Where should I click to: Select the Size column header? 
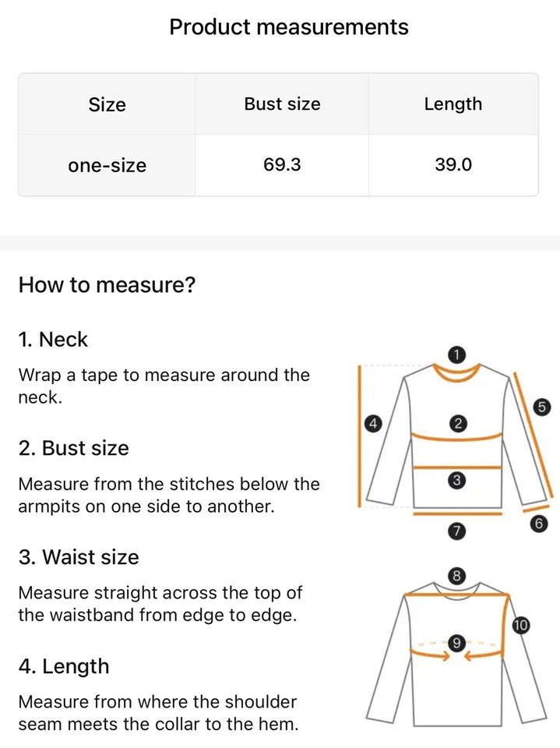coord(107,104)
